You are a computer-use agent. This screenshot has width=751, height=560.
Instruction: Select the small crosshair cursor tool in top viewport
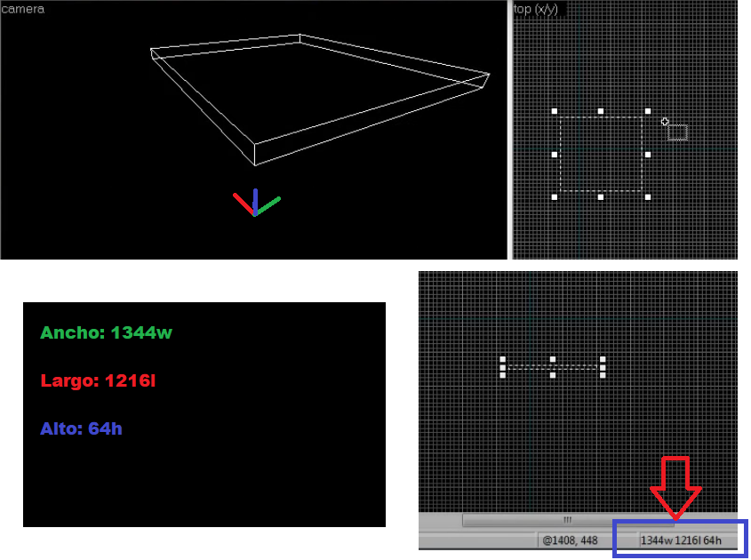665,122
